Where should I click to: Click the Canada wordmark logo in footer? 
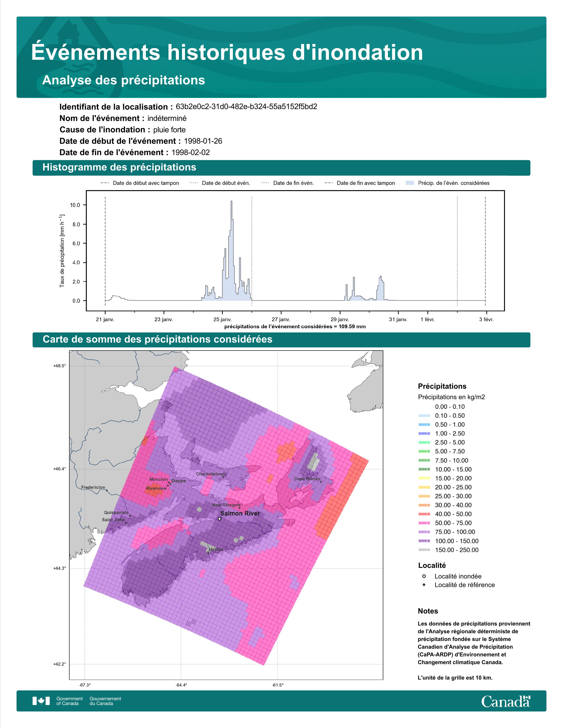[506, 701]
